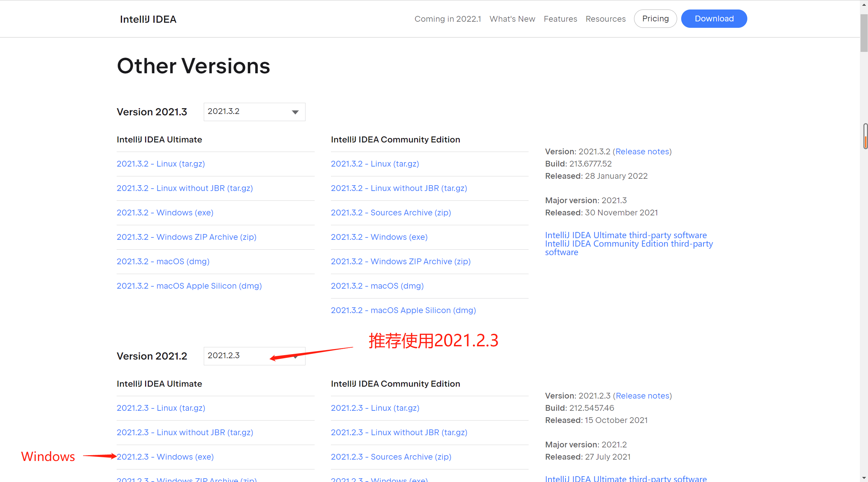The width and height of the screenshot is (868, 482).
Task: Download Community 2021.3.2 Sources Archive (zip)
Action: point(391,213)
